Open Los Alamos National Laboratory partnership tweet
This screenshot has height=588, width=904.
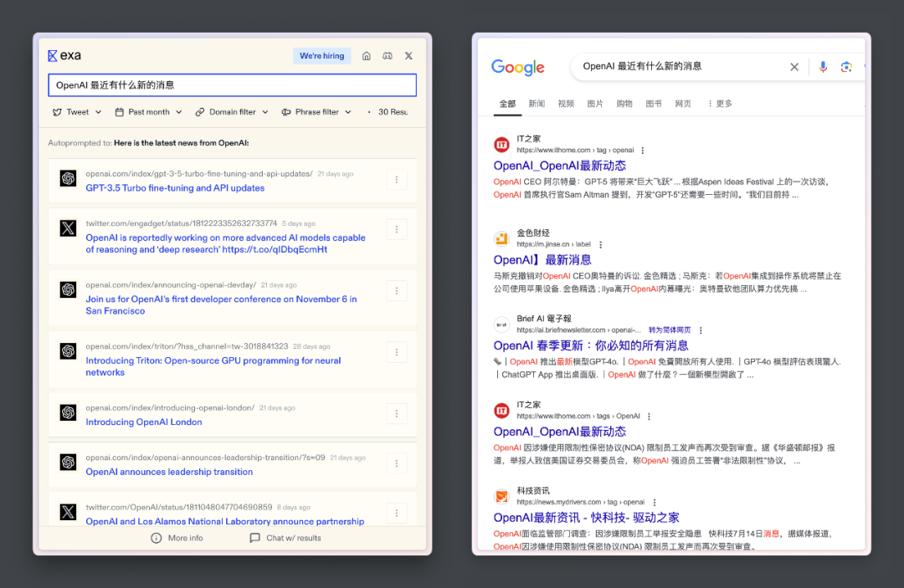pyautogui.click(x=225, y=521)
